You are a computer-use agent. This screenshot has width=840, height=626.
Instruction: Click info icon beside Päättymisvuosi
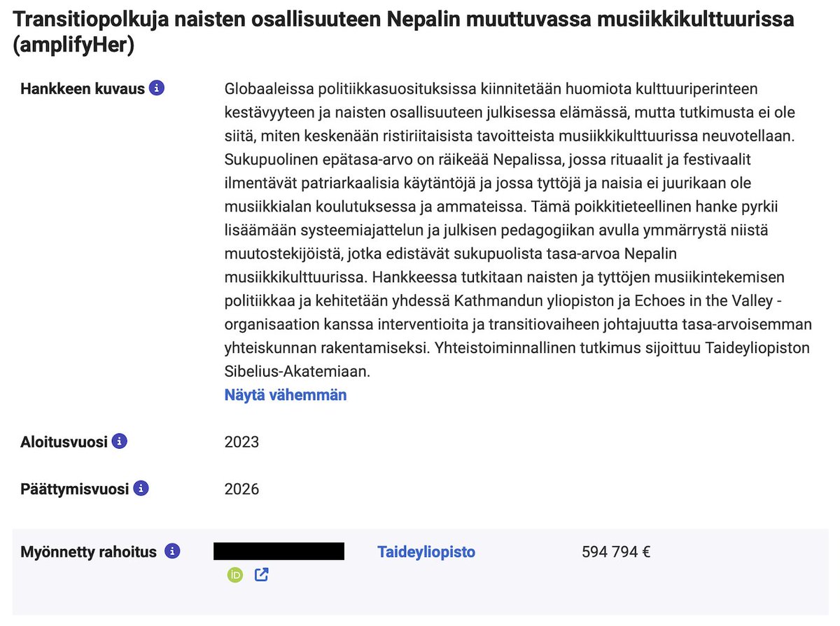click(x=141, y=488)
